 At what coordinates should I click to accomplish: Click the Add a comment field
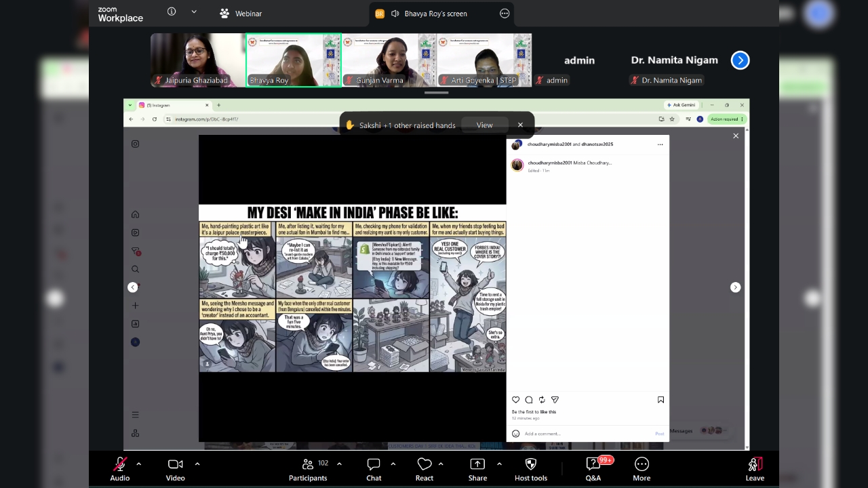tap(587, 434)
